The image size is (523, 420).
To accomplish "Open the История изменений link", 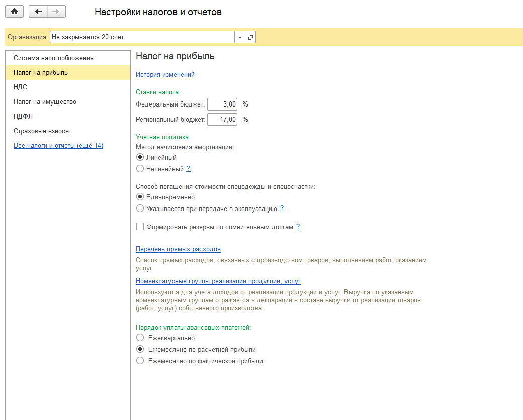I will [165, 75].
